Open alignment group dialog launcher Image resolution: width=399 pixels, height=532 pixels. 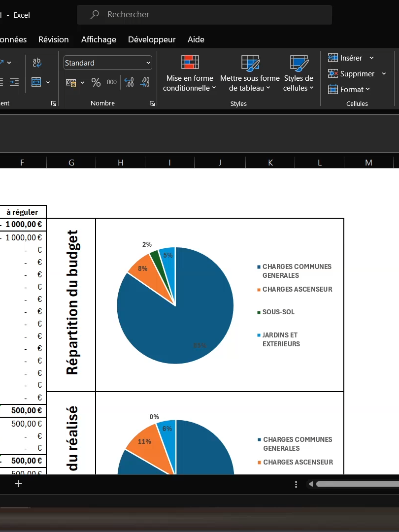tap(54, 103)
